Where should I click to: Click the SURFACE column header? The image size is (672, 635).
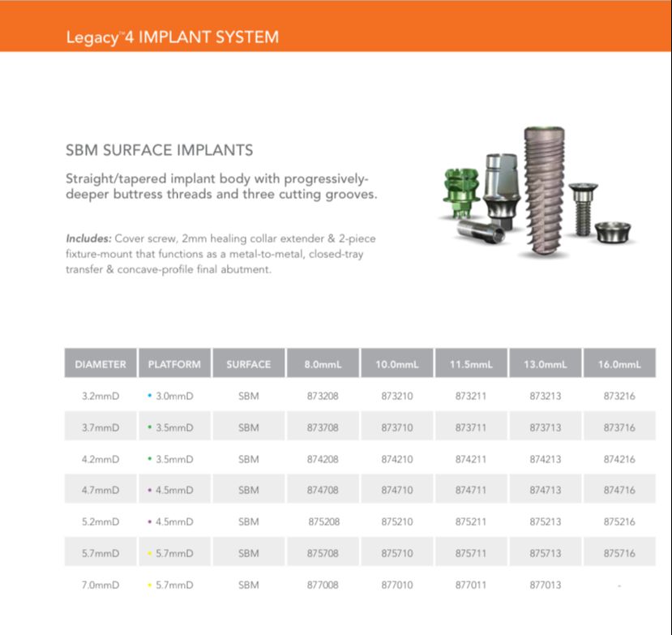click(x=249, y=364)
